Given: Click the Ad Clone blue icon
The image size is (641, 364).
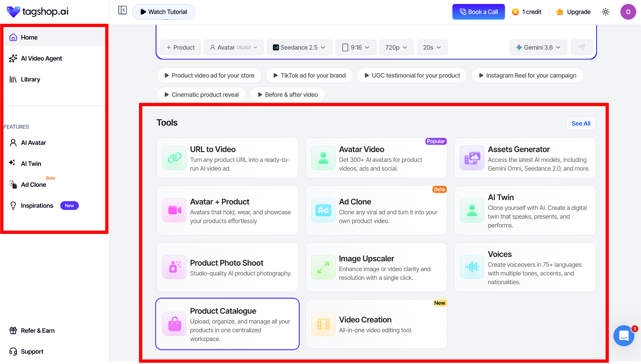Looking at the screenshot, I should [x=323, y=210].
